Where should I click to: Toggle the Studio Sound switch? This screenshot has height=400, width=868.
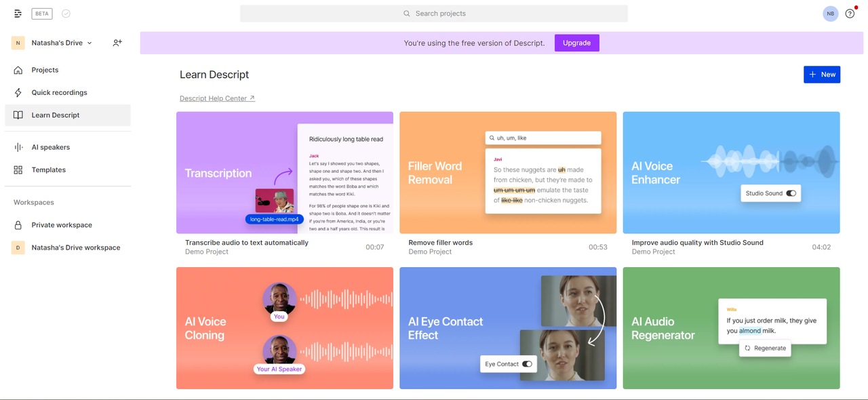[791, 193]
